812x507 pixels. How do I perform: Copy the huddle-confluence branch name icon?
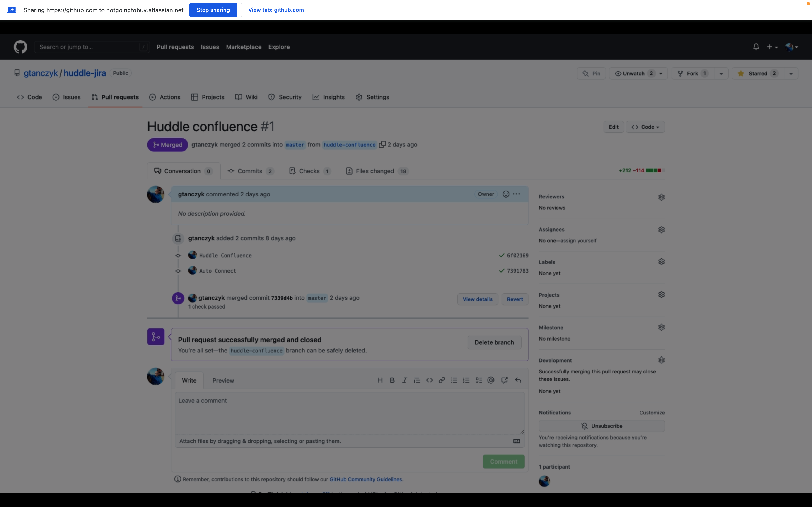click(382, 145)
